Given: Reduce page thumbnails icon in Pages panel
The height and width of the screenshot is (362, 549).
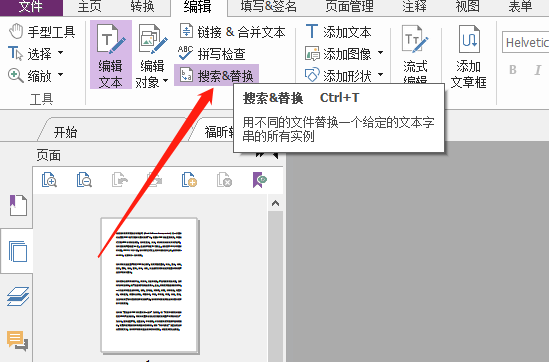Looking at the screenshot, I should coord(84,180).
